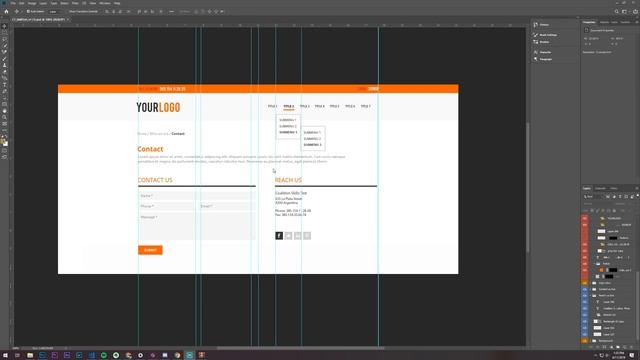Open the workspace switcher dropdown
Image resolution: width=640 pixels, height=360 pixels.
(626, 11)
